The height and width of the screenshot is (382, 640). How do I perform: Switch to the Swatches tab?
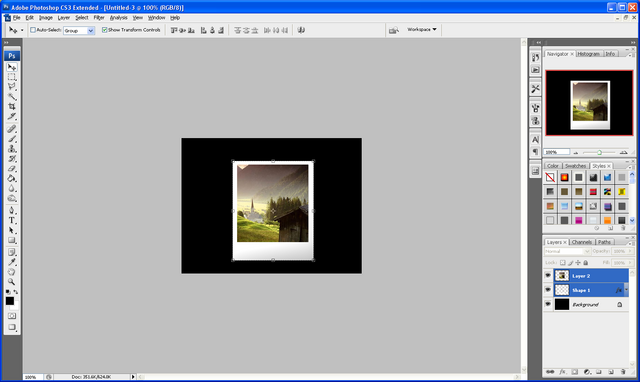(x=575, y=166)
